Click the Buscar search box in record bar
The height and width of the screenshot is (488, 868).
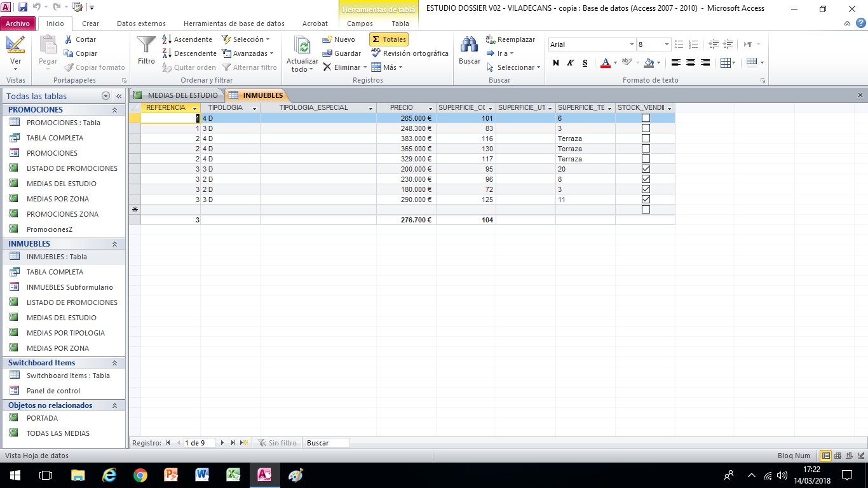pyautogui.click(x=327, y=443)
